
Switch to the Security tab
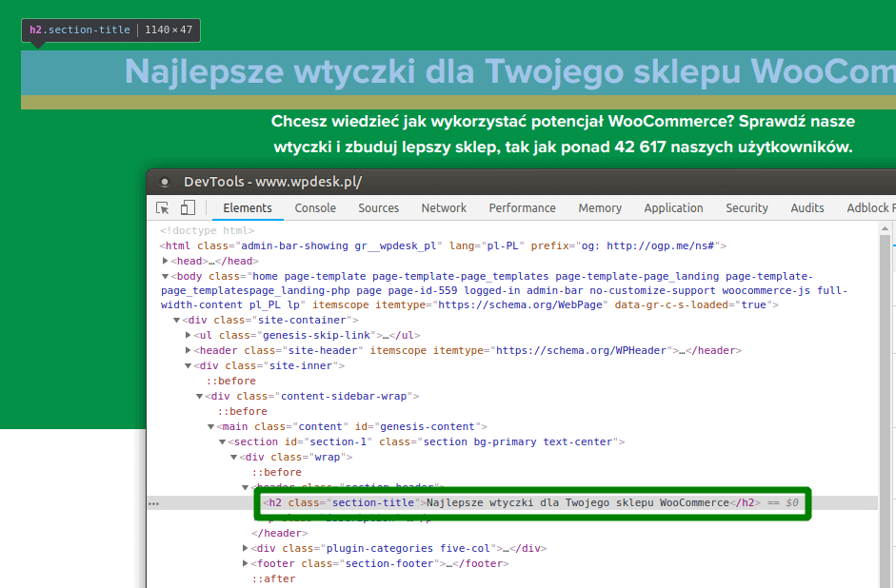747,207
